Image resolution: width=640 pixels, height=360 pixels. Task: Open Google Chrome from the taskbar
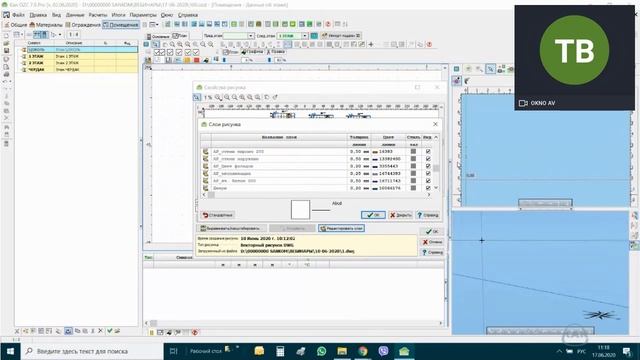[363, 351]
